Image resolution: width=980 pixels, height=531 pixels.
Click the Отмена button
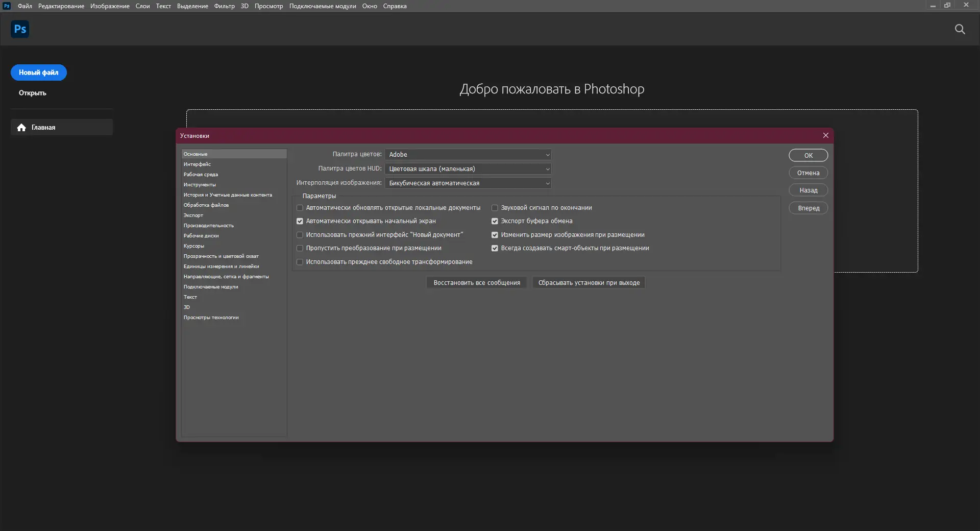coord(808,173)
